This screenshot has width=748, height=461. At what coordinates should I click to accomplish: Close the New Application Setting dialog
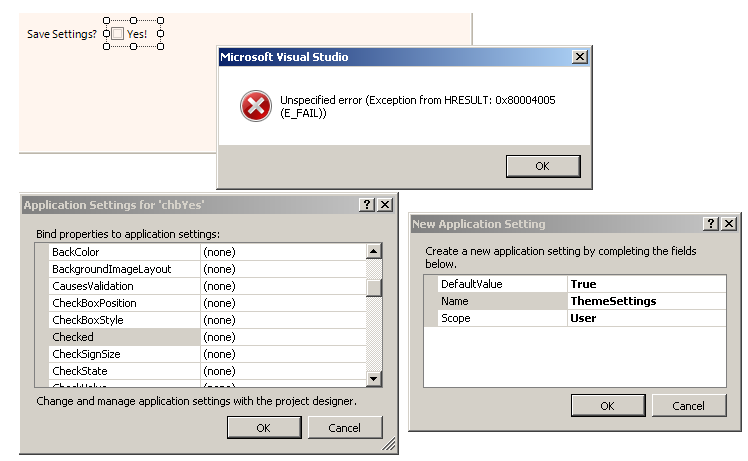click(729, 223)
